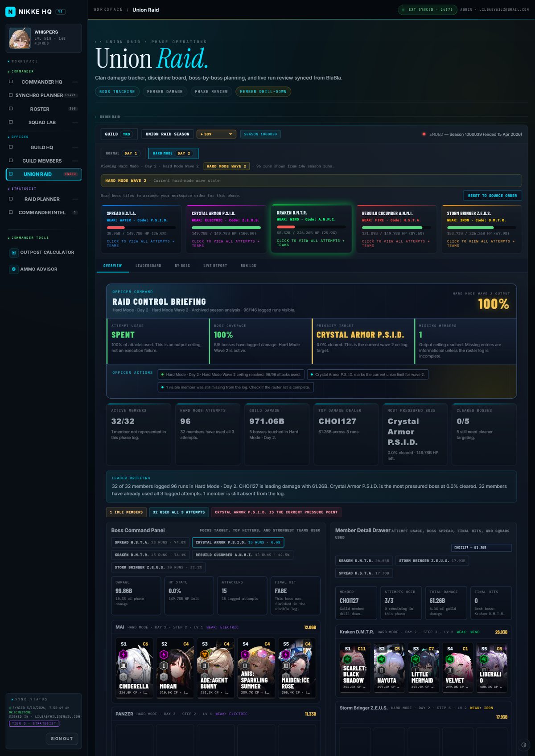The height and width of the screenshot is (756, 535).
Task: Open Union Raid in the sidebar
Action: pyautogui.click(x=44, y=174)
